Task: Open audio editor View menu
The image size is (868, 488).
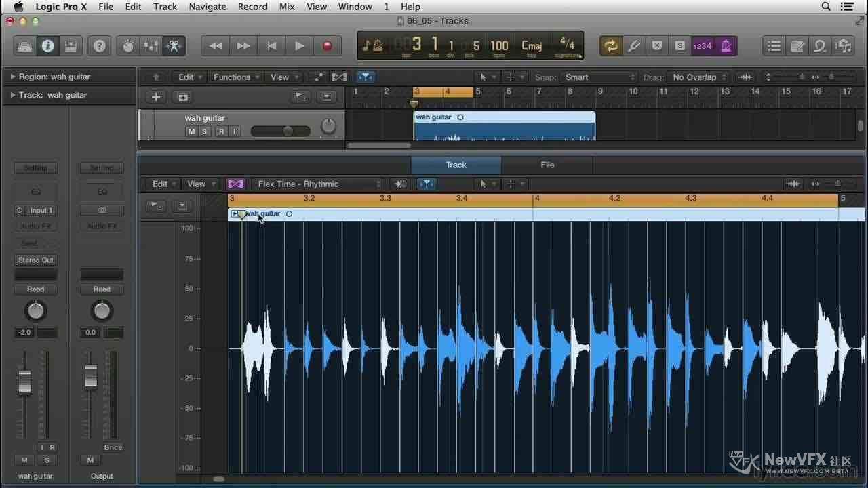Action: (x=200, y=184)
